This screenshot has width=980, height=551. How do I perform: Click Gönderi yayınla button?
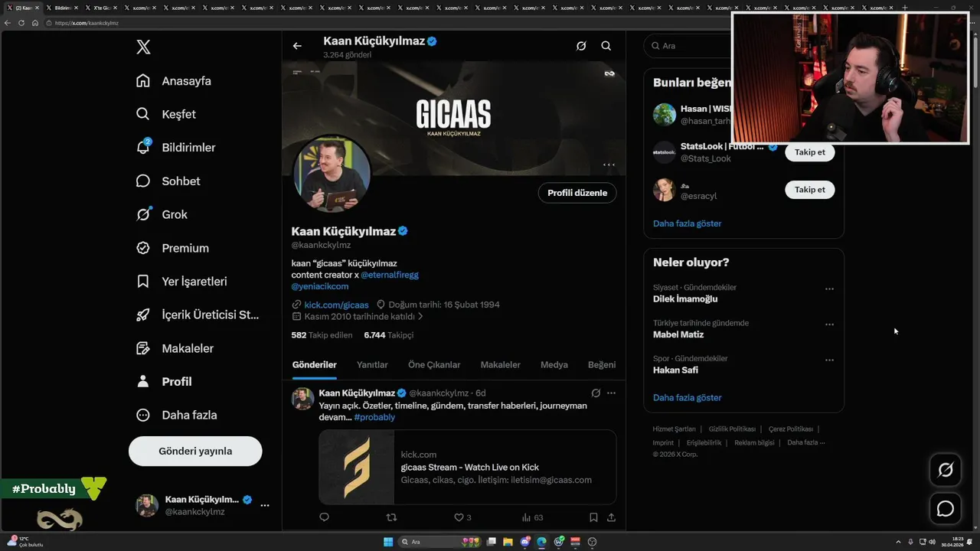(x=195, y=451)
